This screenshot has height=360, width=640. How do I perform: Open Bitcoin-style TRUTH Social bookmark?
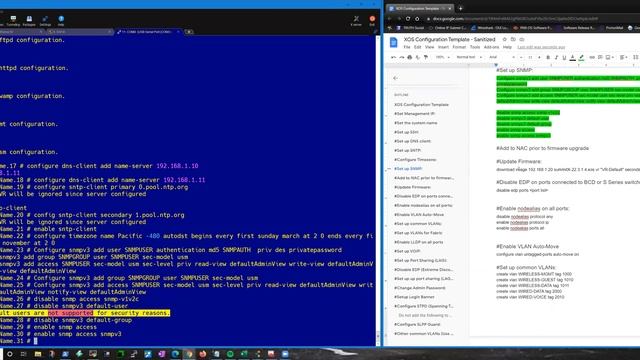411,28
